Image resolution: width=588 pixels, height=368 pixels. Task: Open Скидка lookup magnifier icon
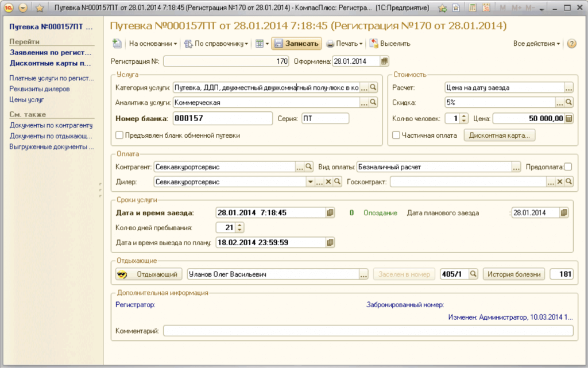coord(569,102)
